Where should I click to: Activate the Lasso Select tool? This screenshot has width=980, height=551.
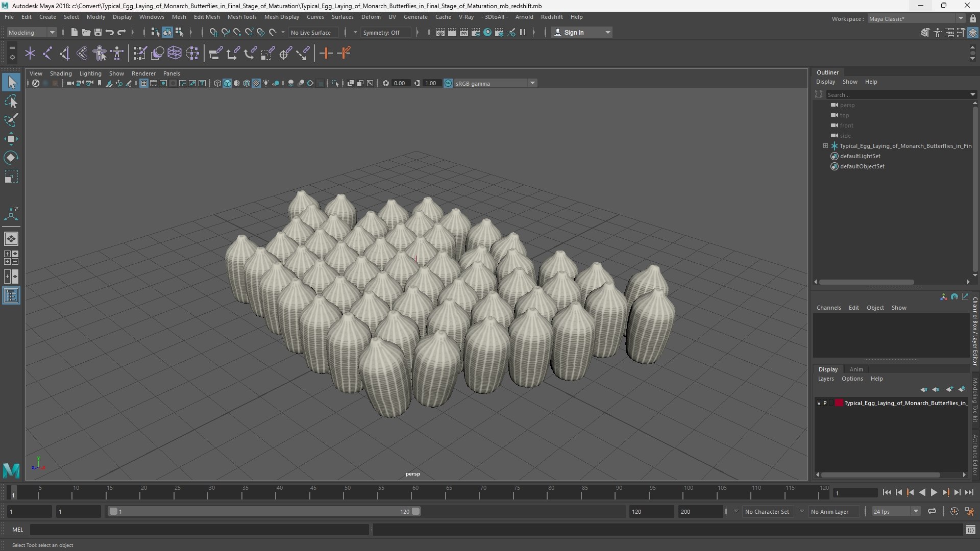point(11,101)
